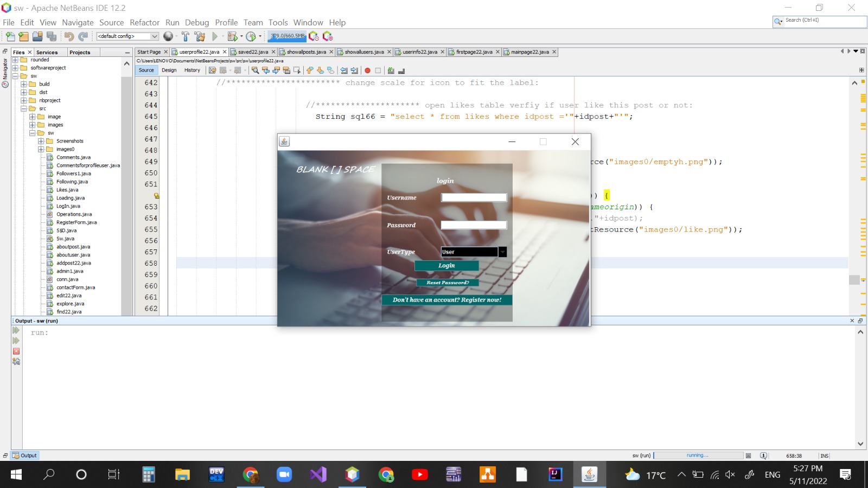Click the Build Project hammer icon

186,36
